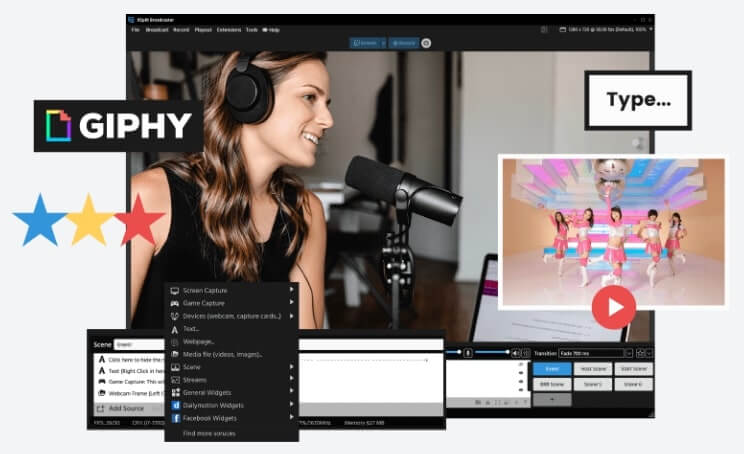Expand the Scene submenu arrow in source menu

pos(291,367)
